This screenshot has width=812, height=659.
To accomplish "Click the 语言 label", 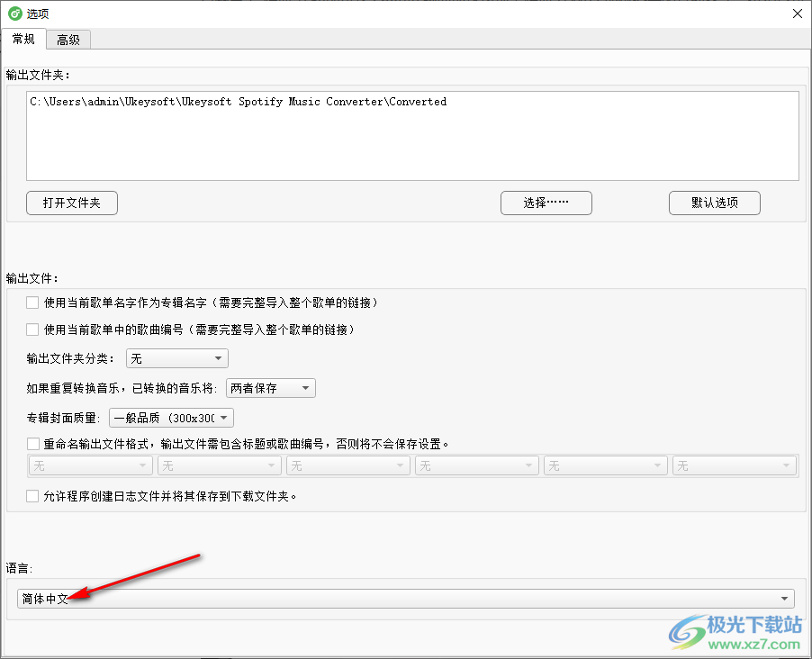I will coord(20,568).
